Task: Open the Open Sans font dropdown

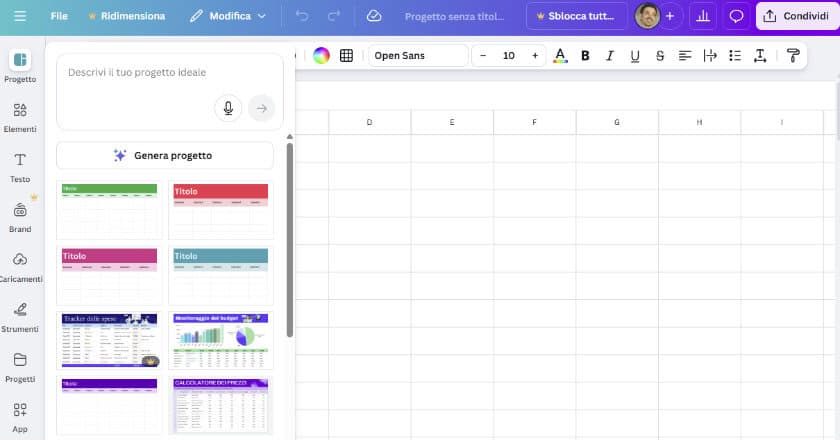Action: coord(418,55)
